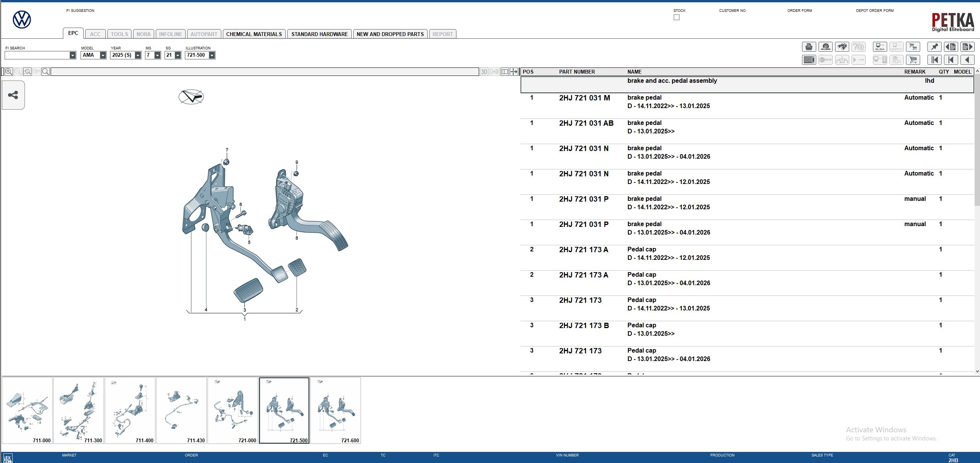Select the pin icon in the toolbar
Screen dimensions: 980x463
coord(935,47)
